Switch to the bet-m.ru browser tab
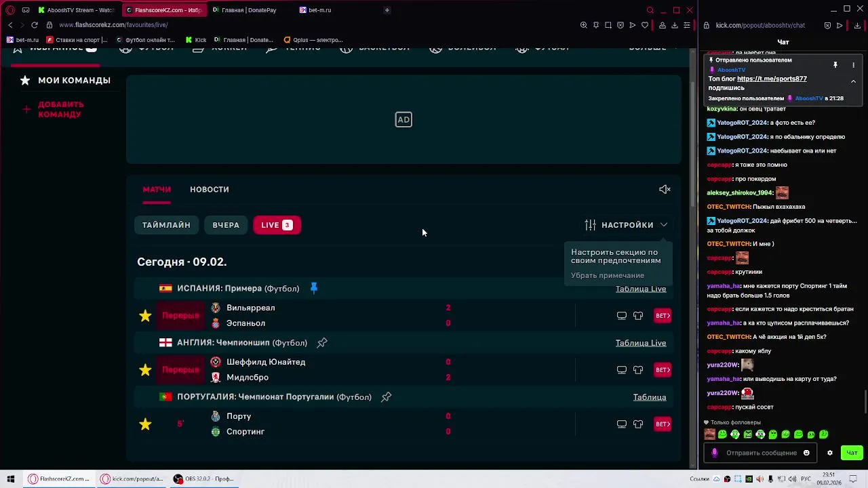 [336, 10]
